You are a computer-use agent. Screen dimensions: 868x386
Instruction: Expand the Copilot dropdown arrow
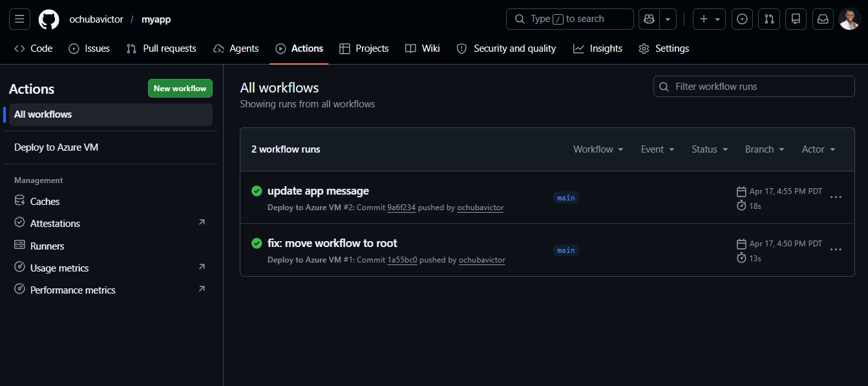click(x=668, y=19)
